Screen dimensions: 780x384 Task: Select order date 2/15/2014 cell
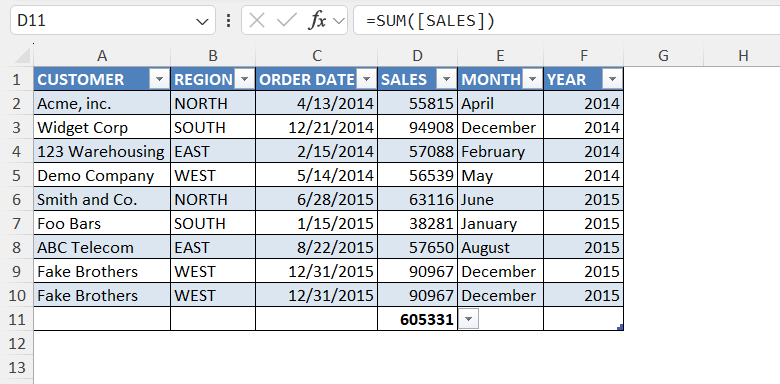point(317,151)
